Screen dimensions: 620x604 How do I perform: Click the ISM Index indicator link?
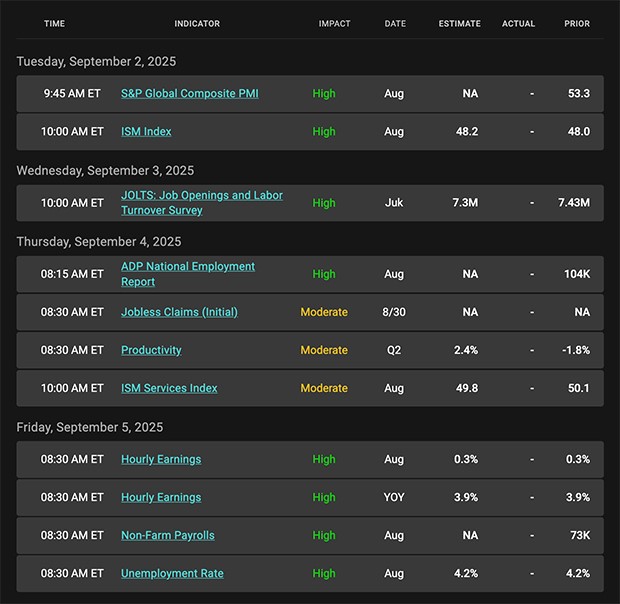pos(146,131)
